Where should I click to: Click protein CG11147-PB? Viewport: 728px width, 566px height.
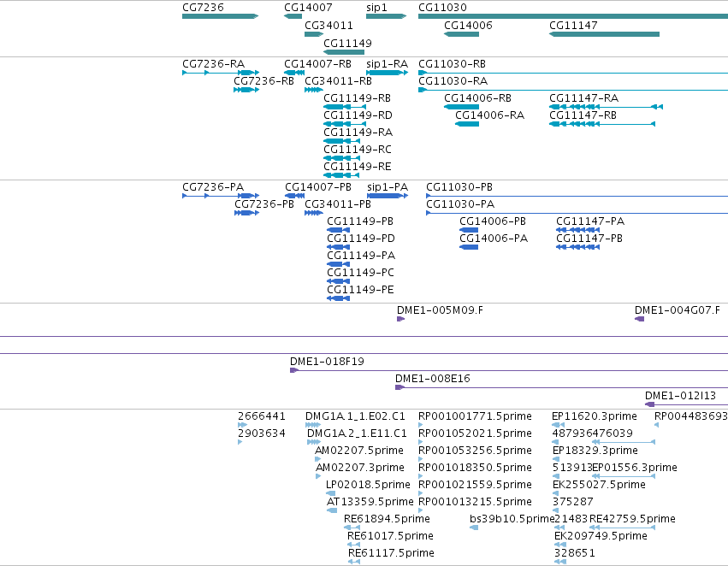(578, 247)
